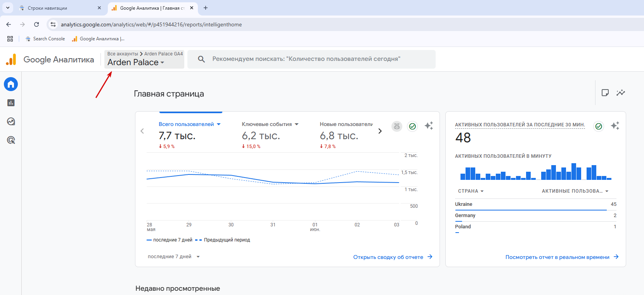Click the Germany country row
Screen dimensions: 644x295
(x=536, y=216)
